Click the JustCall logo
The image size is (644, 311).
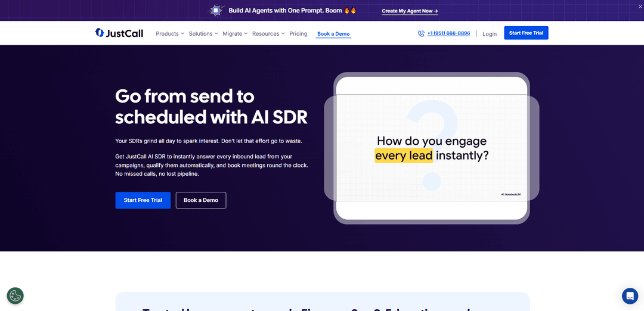[x=119, y=33]
